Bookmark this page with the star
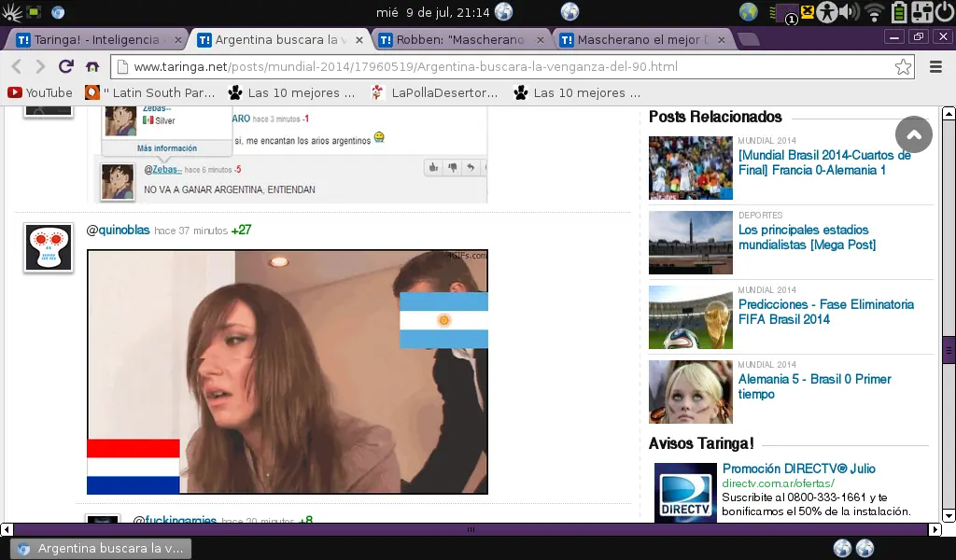 (x=903, y=66)
